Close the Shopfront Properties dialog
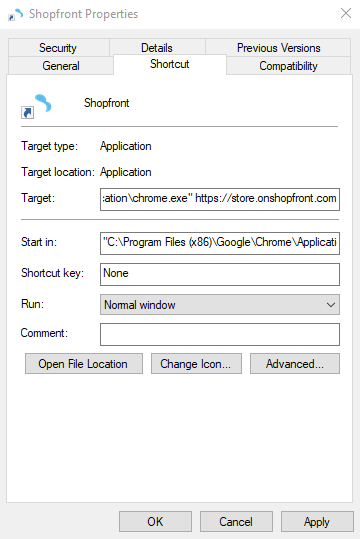 point(346,13)
